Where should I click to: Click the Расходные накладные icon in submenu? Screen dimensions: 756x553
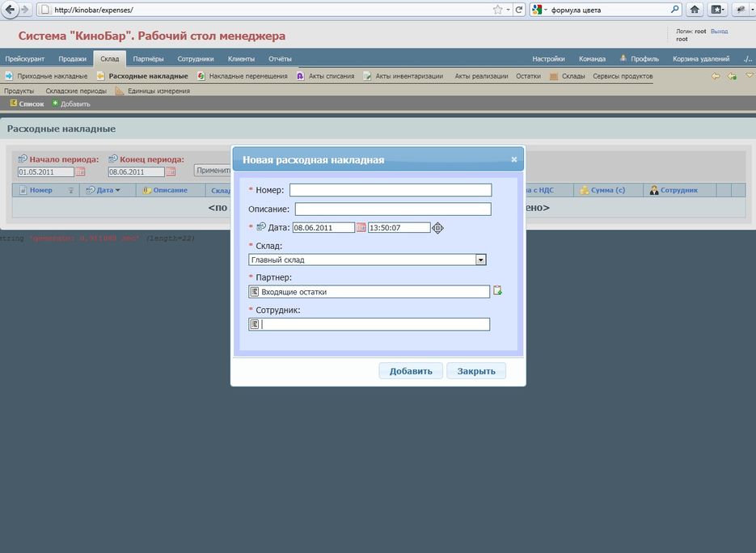pos(100,76)
